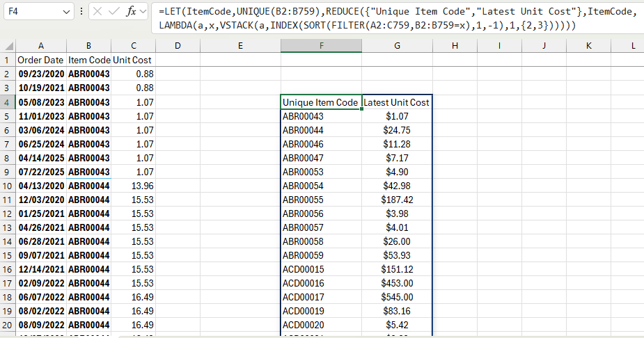Click the Order Date header cell
The image size is (644, 338).
pos(40,60)
